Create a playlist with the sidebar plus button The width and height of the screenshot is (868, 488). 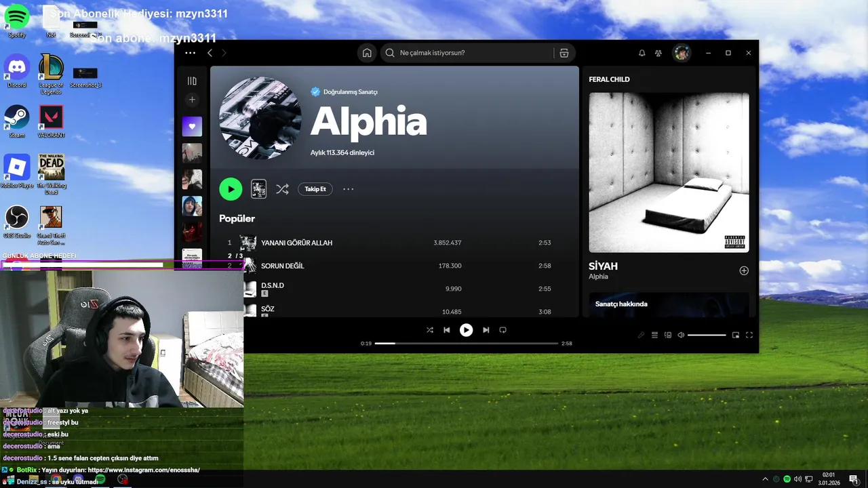click(x=192, y=100)
